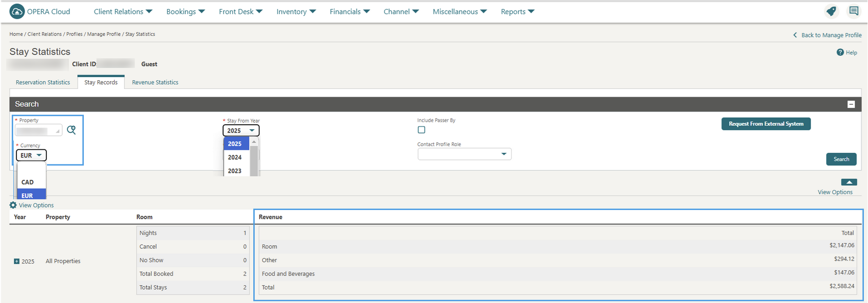Screen dimensions: 868x303
Task: Open the Stay From Year dropdown
Action: (x=241, y=130)
